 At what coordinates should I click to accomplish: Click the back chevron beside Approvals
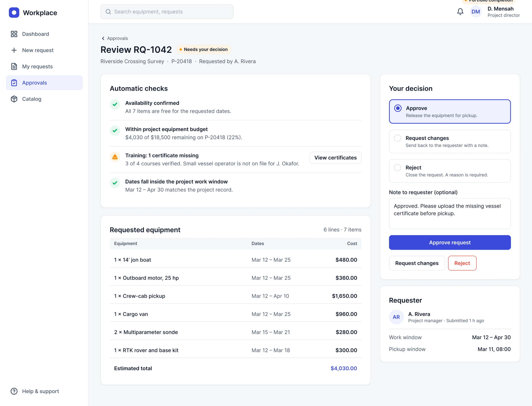pyautogui.click(x=103, y=38)
